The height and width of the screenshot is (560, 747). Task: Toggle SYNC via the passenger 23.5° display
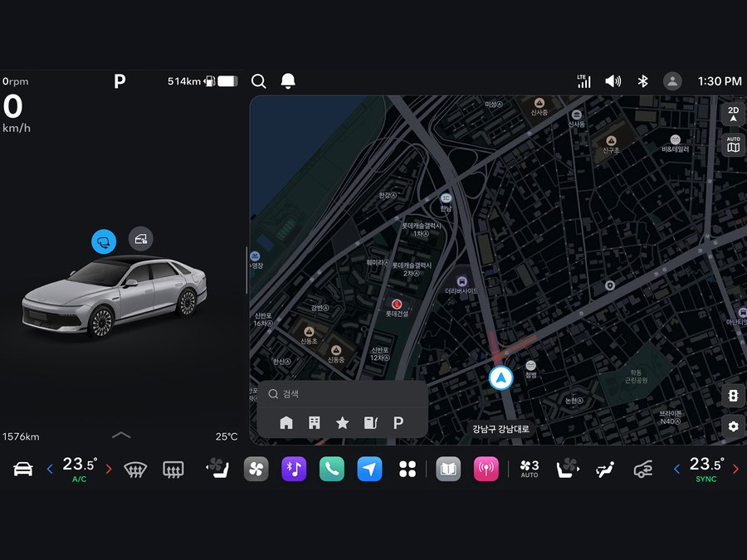[x=706, y=469]
